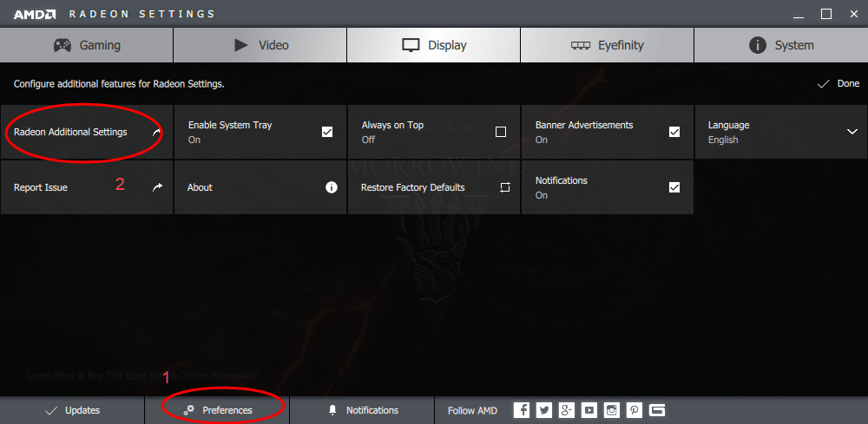
Task: Uncheck the Banner Advertisements checkbox
Action: 674,132
